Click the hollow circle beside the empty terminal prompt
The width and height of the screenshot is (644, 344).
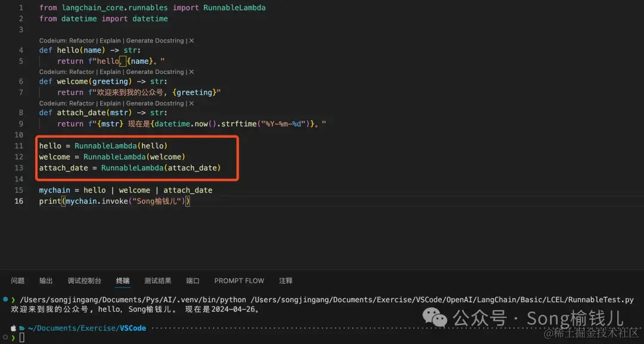pos(5,337)
